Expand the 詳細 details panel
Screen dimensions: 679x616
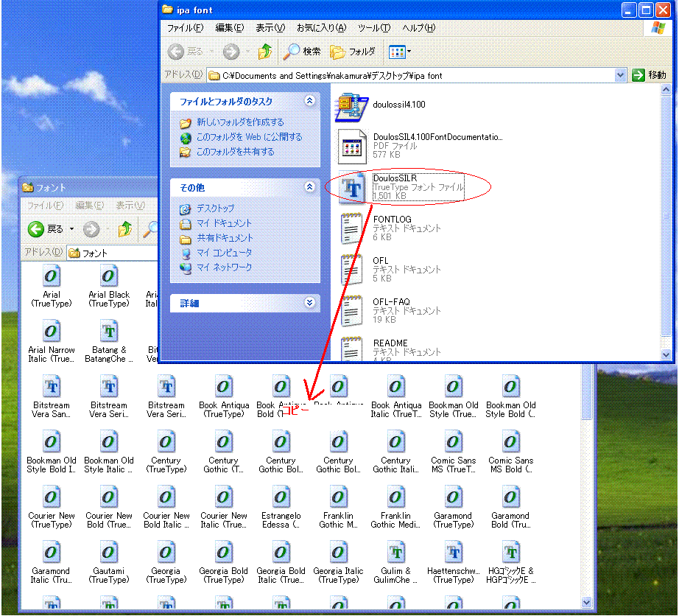tap(309, 303)
